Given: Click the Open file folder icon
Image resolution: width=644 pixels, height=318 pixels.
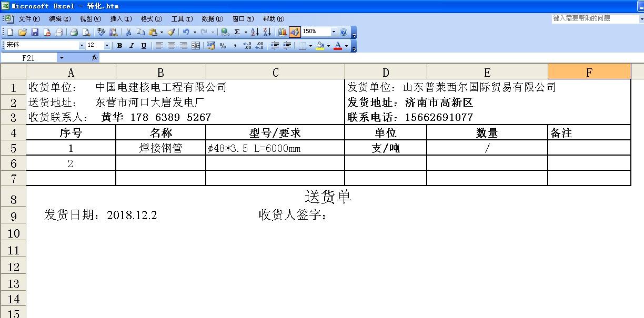Looking at the screenshot, I should pos(23,32).
